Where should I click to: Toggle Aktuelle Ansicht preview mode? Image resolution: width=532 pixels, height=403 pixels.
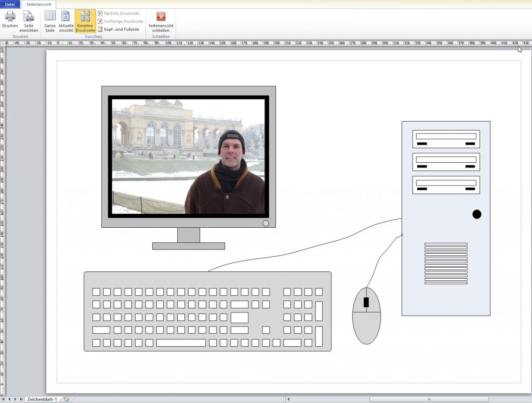(65, 20)
